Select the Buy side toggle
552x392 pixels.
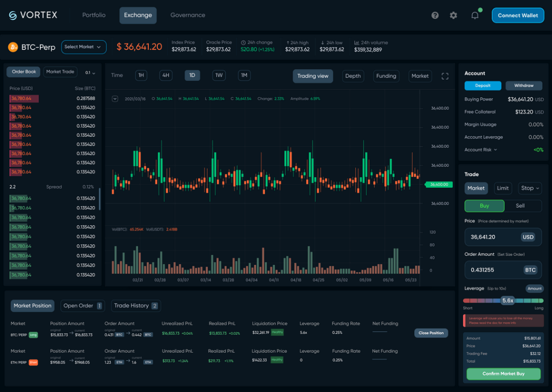485,206
